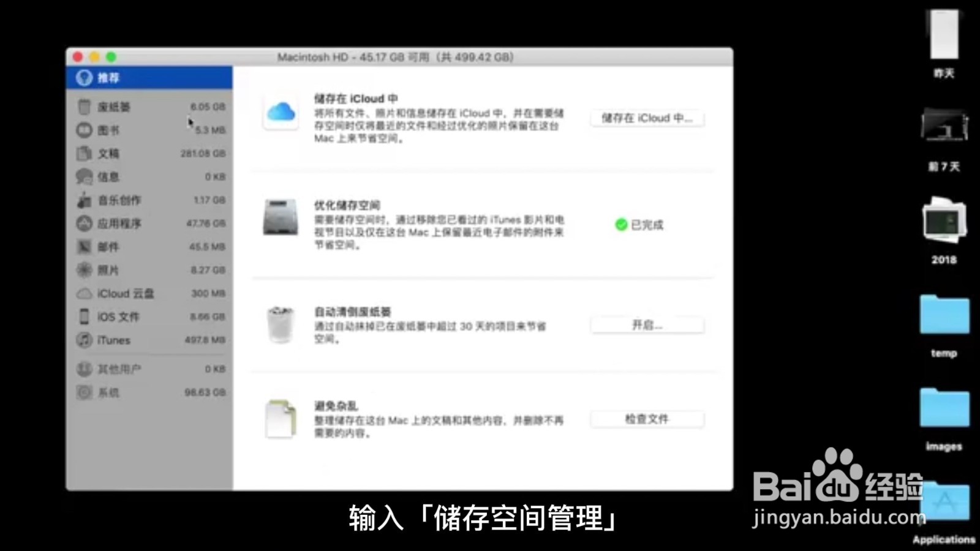Click the 系统 gear icon in the sidebar
Viewport: 980px width, 551px height.
click(x=85, y=392)
